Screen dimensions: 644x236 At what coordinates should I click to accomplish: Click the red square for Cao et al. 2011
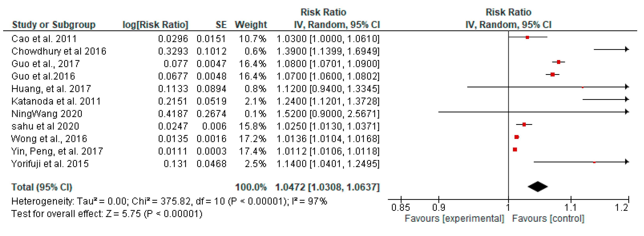point(527,37)
